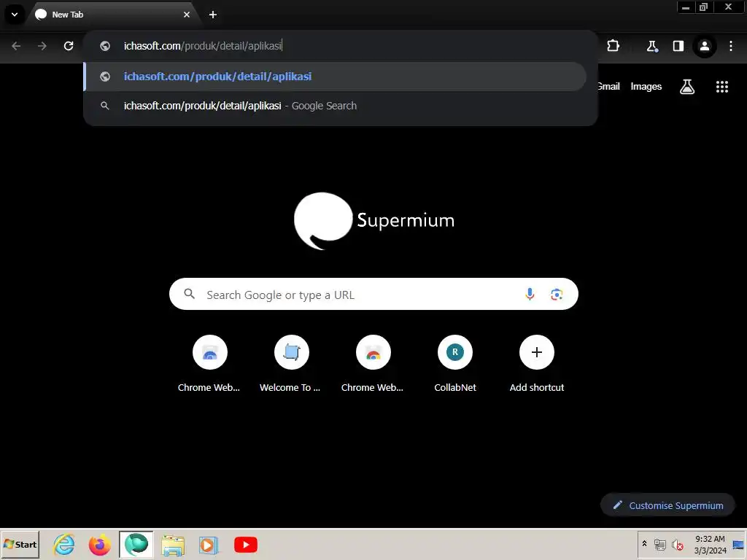Search by image with Lens icon

[x=557, y=295]
